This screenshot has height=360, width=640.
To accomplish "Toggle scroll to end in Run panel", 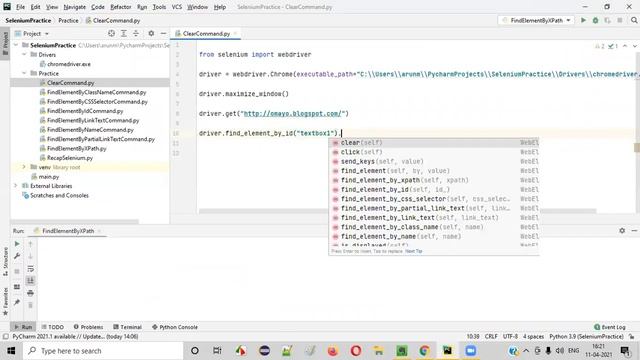I will 30,280.
